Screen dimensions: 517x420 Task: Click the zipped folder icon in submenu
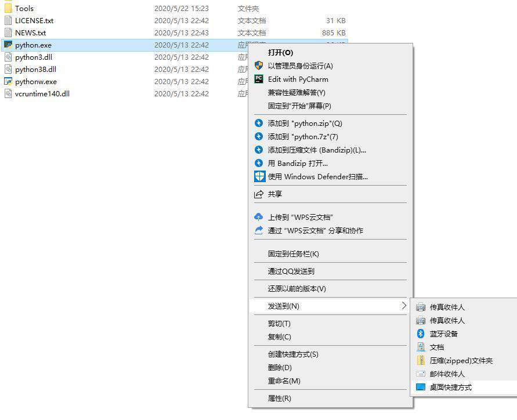(421, 360)
